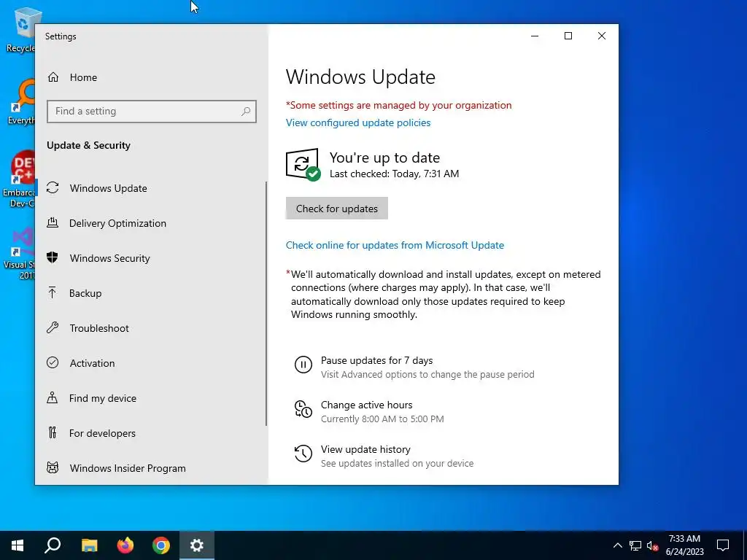Click the Everything desktop shortcut
747x560 pixels.
21,102
